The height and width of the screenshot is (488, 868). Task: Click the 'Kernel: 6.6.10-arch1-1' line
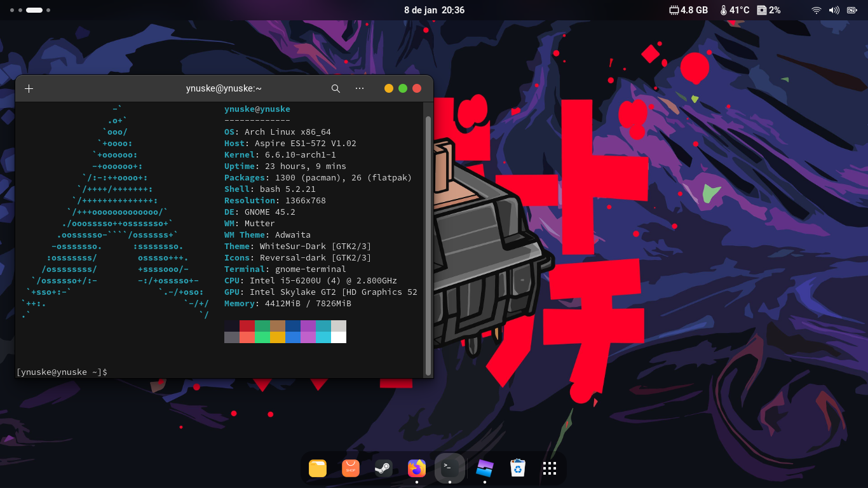pyautogui.click(x=280, y=154)
